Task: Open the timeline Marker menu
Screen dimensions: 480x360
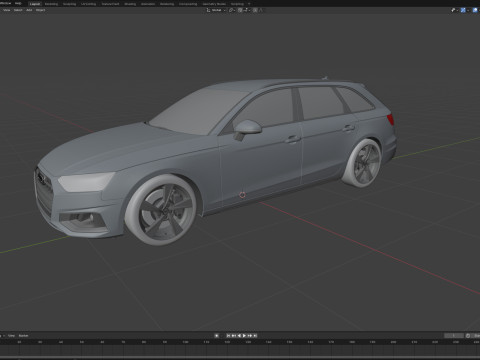Action: pyautogui.click(x=23, y=336)
